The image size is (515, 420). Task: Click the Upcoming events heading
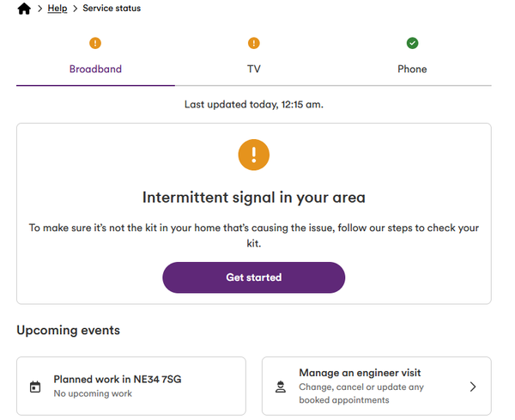(x=69, y=330)
